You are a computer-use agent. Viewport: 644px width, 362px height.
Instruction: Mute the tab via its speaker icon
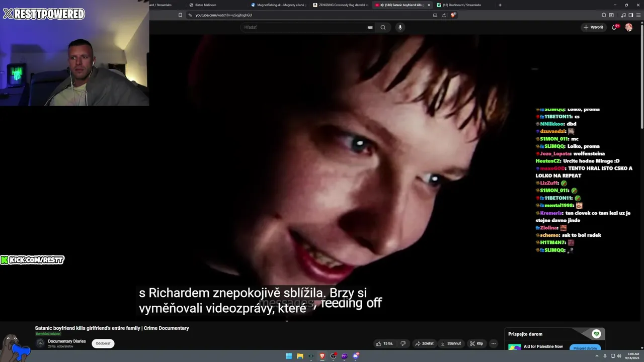[382, 5]
